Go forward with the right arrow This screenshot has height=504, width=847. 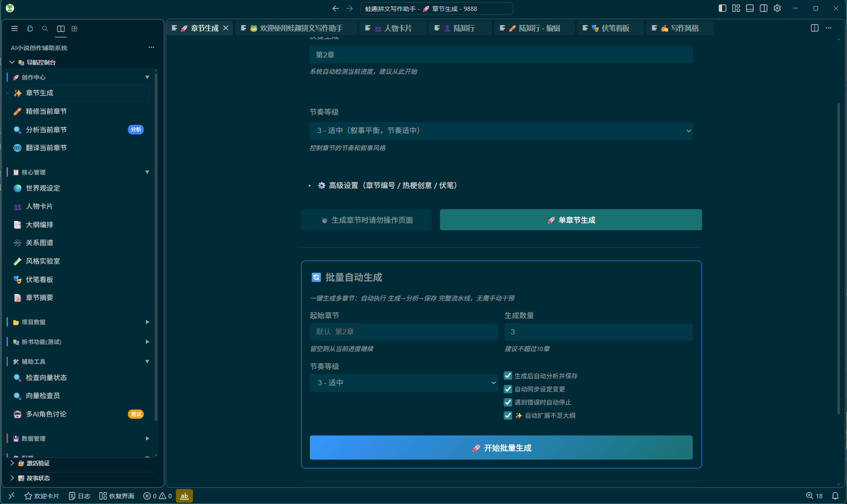pyautogui.click(x=349, y=8)
